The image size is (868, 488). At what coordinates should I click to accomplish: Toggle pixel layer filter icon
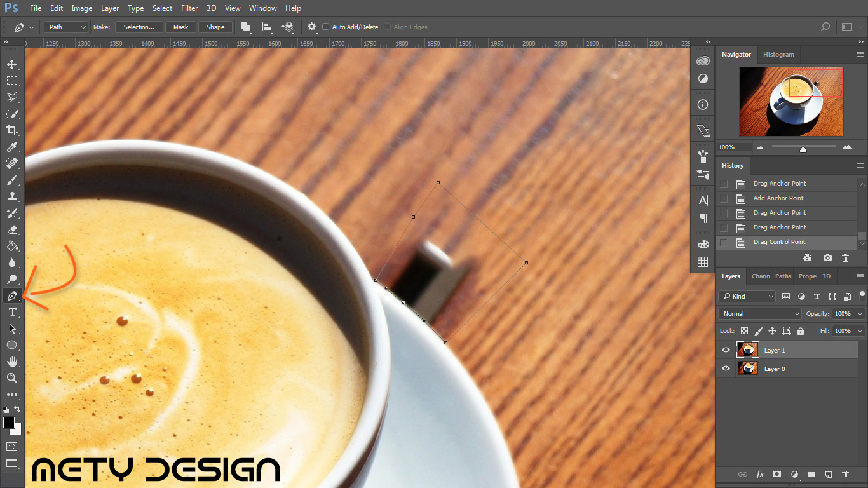[x=786, y=296]
